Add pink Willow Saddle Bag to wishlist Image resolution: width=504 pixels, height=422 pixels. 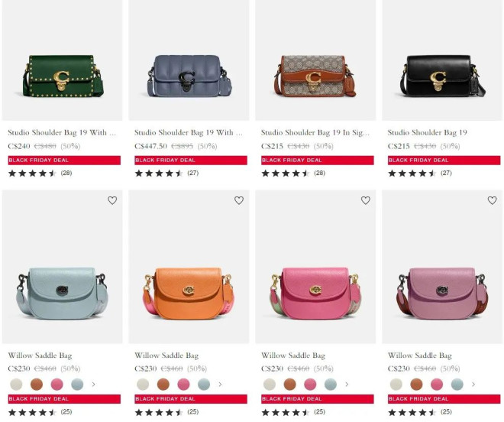pyautogui.click(x=366, y=200)
